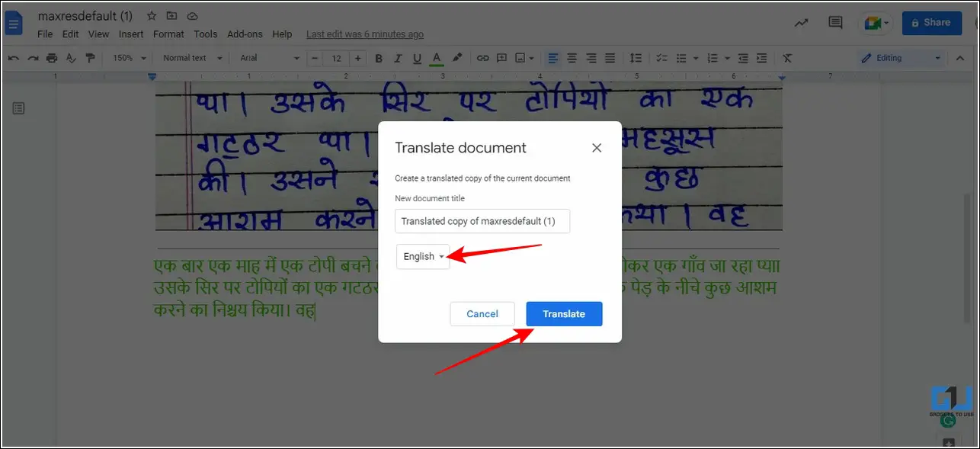Click the Google Docs home icon
The width and height of the screenshot is (980, 449).
pyautogui.click(x=14, y=24)
